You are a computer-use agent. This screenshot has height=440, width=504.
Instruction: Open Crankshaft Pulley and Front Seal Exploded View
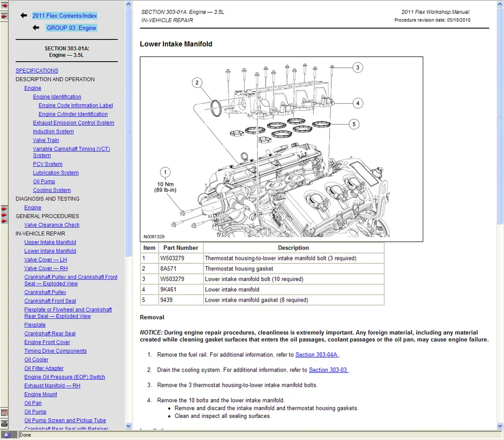(71, 280)
